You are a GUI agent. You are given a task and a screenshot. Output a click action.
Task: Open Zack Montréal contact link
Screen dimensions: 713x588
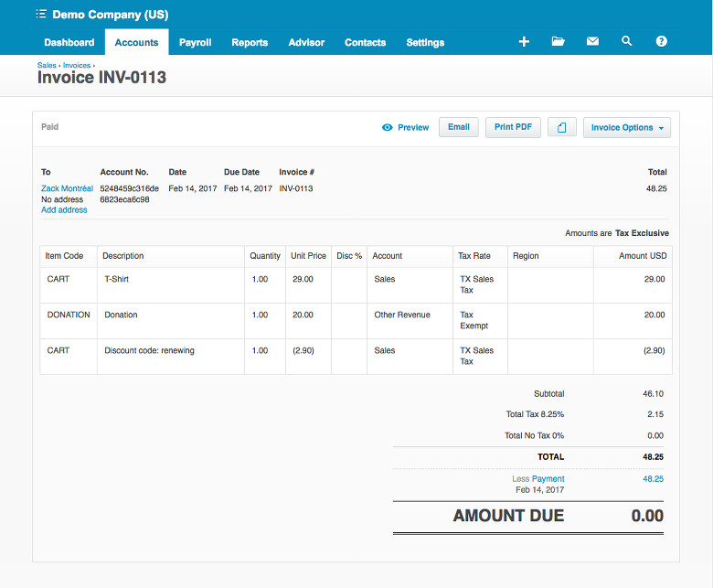(67, 188)
